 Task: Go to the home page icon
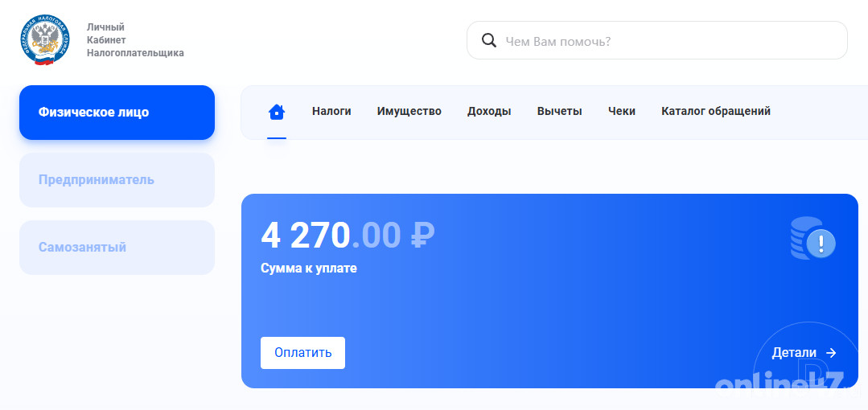(277, 112)
